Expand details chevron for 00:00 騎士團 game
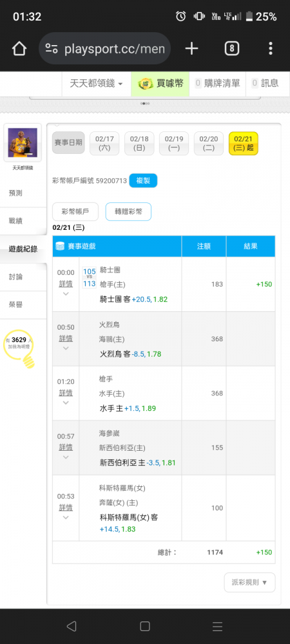This screenshot has width=290, height=644. 66,294
